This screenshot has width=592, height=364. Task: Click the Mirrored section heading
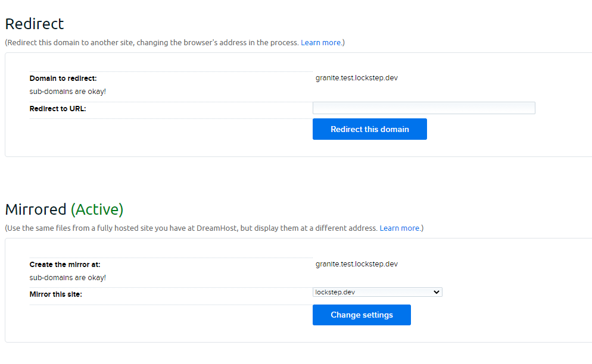pyautogui.click(x=36, y=209)
